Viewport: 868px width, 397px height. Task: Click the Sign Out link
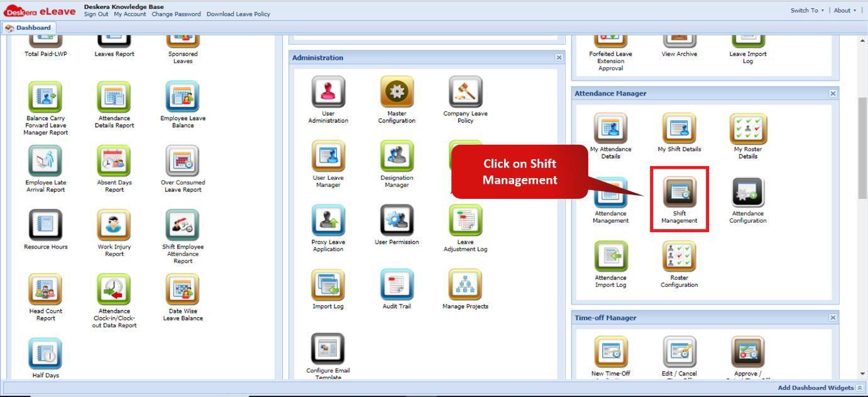[x=96, y=14]
